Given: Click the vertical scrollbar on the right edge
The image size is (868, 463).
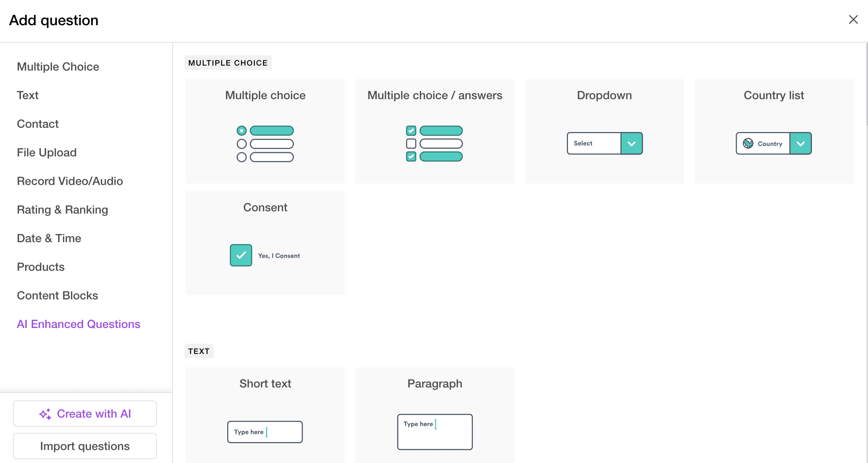Looking at the screenshot, I should [x=866, y=84].
